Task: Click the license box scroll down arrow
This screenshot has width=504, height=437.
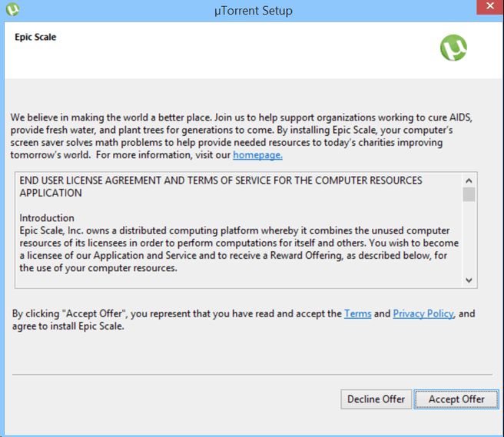Action: 469,280
